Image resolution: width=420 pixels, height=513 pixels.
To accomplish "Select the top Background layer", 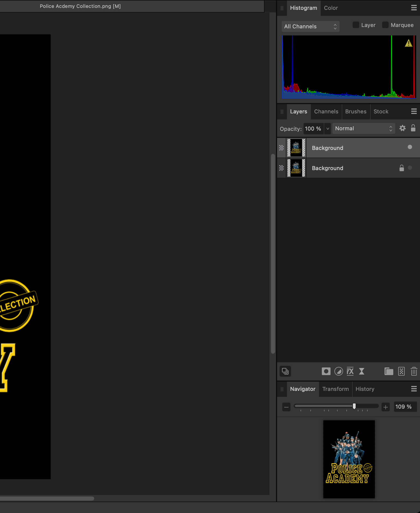I will tap(349, 148).
